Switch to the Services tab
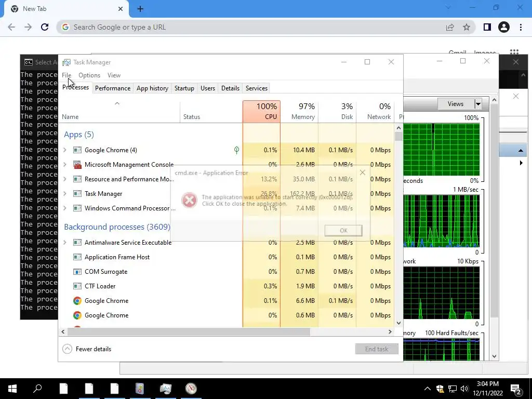This screenshot has height=399, width=532. click(257, 88)
